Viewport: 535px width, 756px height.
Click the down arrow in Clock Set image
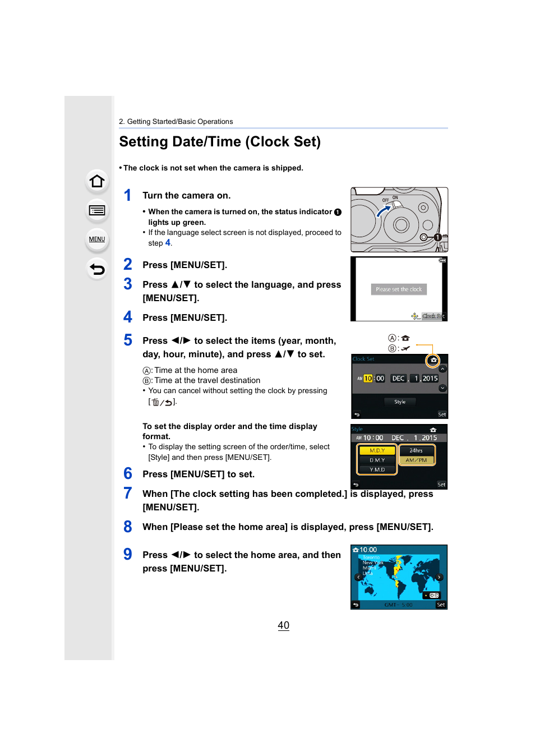click(442, 388)
